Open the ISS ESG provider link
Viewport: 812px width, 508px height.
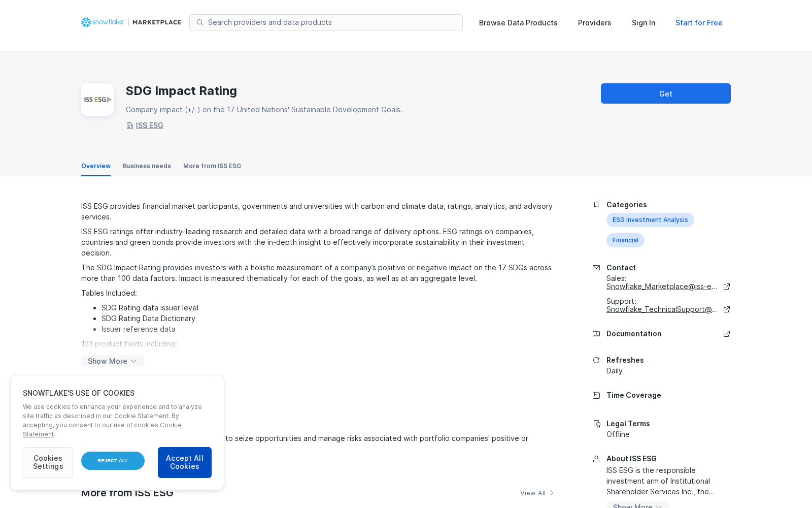pos(150,125)
